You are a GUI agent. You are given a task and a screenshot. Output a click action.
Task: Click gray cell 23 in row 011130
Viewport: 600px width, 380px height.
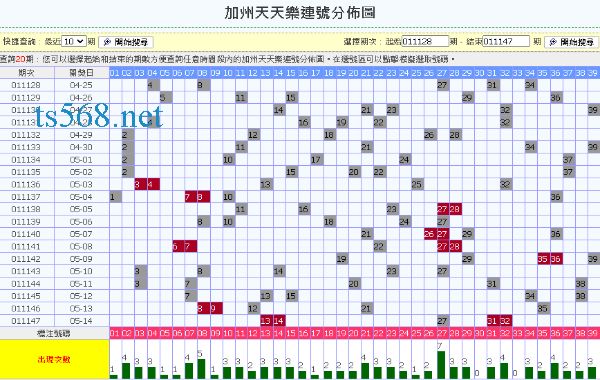tap(392, 110)
